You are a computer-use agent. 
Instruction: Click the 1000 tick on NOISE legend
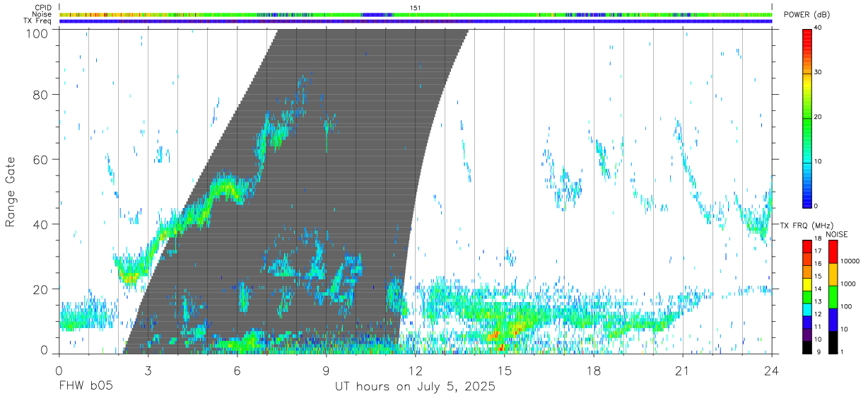click(848, 284)
